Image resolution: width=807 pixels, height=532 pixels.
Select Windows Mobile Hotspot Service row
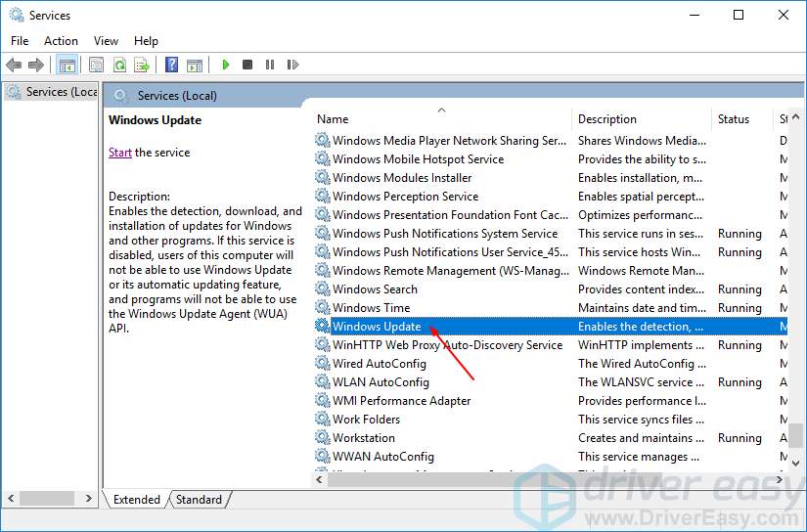coord(550,159)
